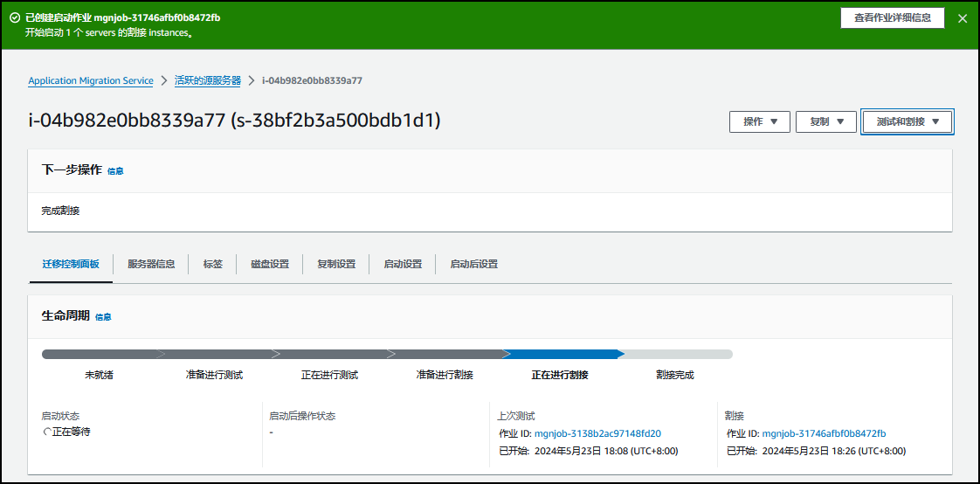Open Application Migration Service breadcrumb
The width and height of the screenshot is (980, 484).
click(x=91, y=80)
